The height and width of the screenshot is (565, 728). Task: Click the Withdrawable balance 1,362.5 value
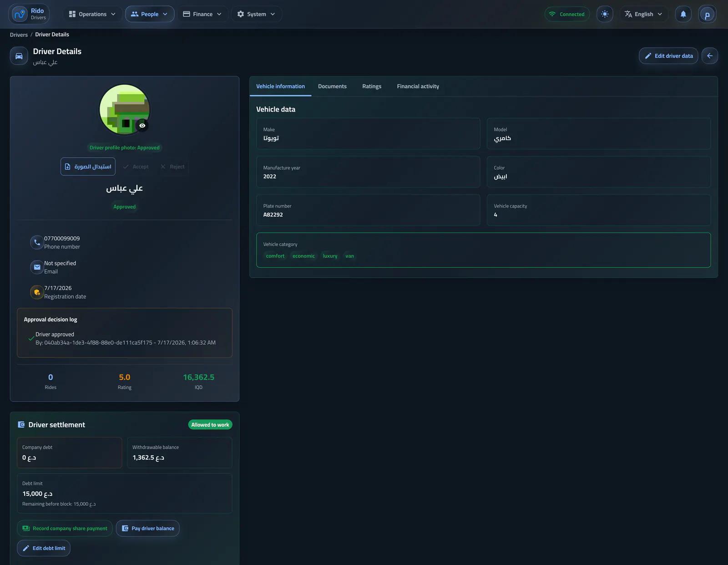[148, 458]
